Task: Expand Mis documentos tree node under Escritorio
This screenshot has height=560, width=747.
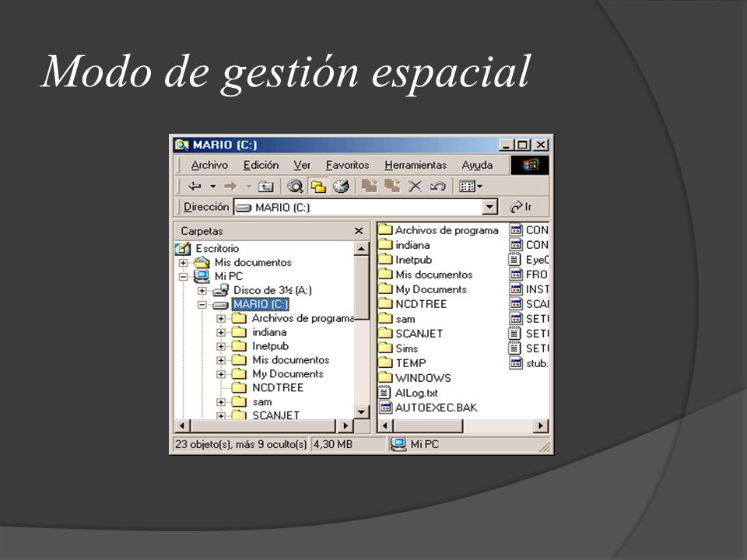Action: point(183,262)
